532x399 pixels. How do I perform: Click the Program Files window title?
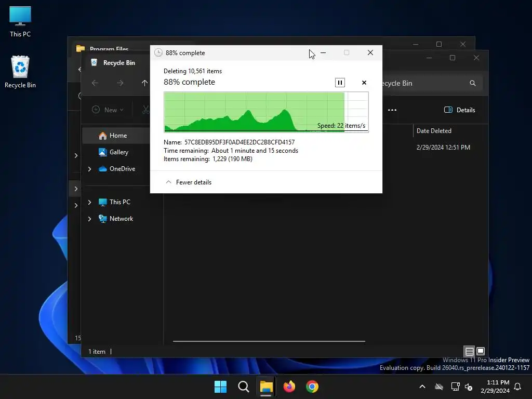pos(109,49)
